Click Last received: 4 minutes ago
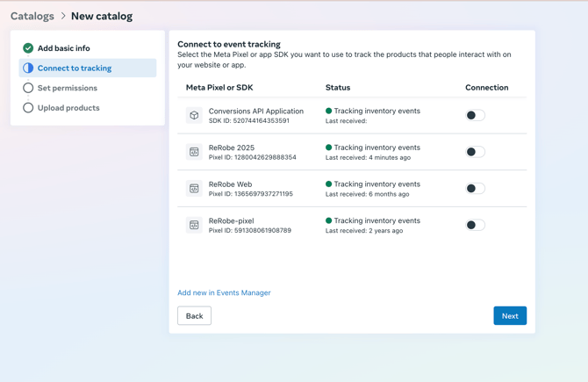Image resolution: width=588 pixels, height=382 pixels. (x=368, y=157)
